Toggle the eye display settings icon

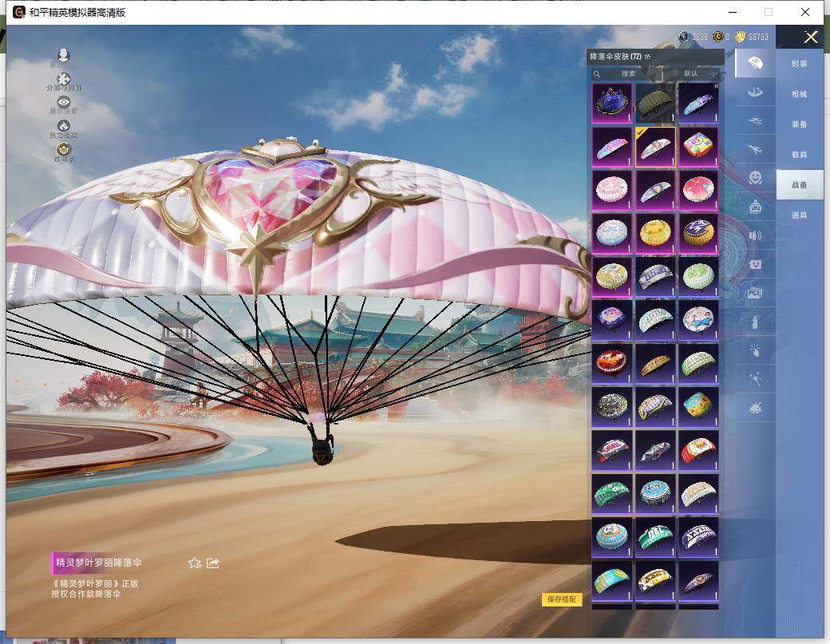tap(64, 104)
